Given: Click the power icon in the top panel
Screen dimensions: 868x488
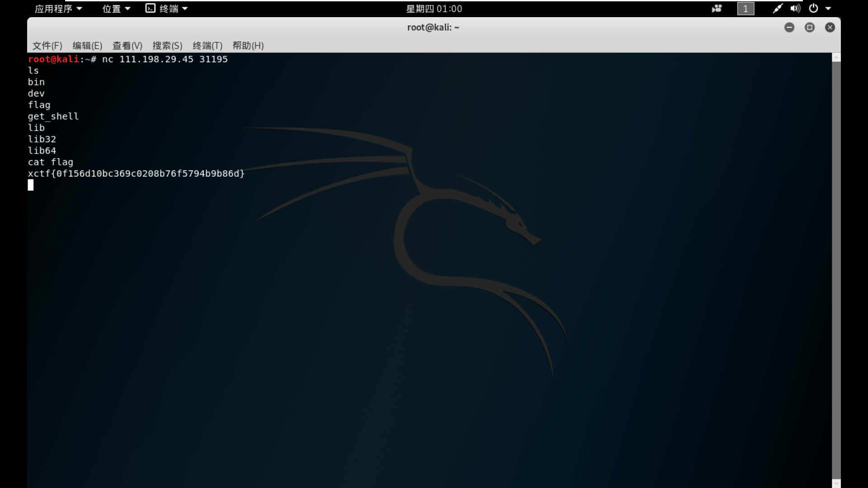Looking at the screenshot, I should click(x=814, y=8).
